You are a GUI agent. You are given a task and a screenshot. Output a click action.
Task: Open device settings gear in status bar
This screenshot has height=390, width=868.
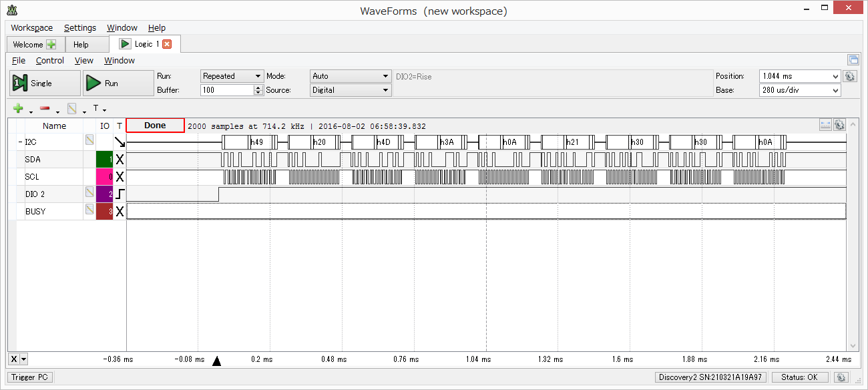tap(841, 377)
